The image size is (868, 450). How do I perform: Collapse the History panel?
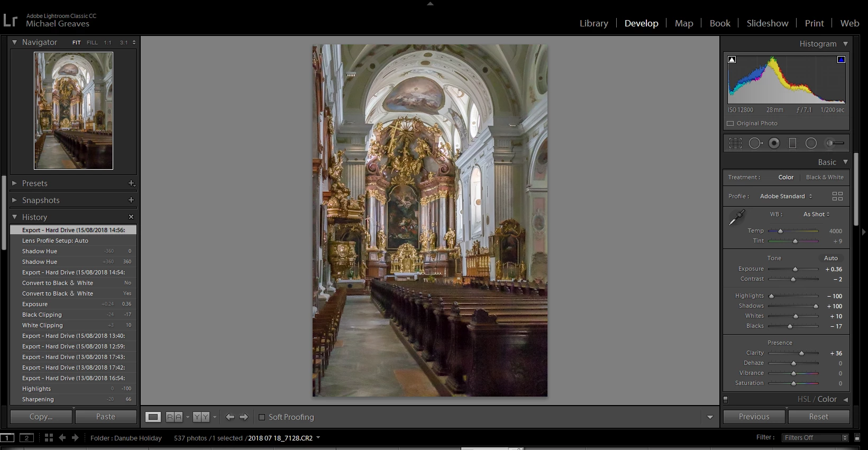[x=14, y=217]
